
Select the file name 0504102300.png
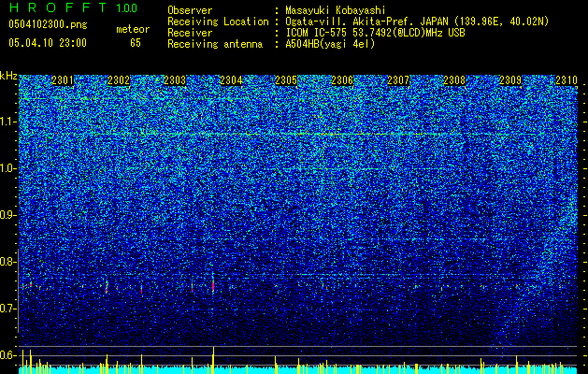48,24
